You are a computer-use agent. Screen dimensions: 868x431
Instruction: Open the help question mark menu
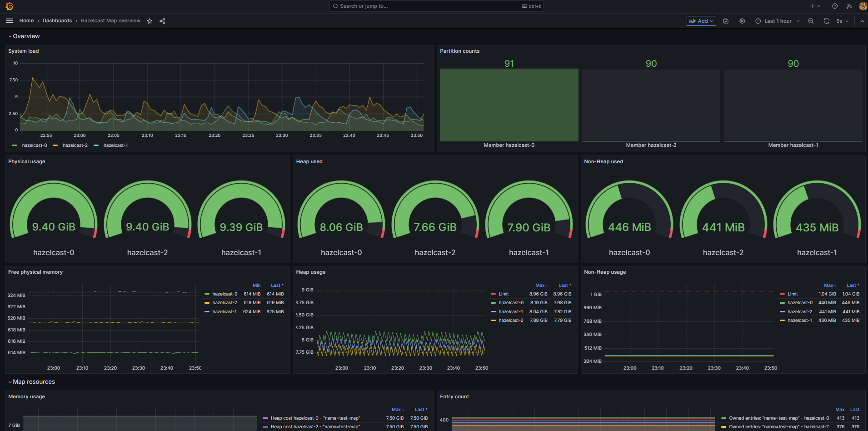click(x=835, y=6)
